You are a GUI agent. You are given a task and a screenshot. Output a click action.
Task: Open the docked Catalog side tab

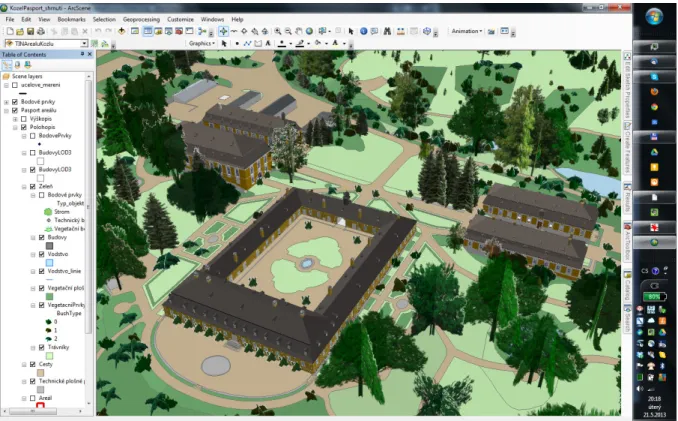[627, 286]
